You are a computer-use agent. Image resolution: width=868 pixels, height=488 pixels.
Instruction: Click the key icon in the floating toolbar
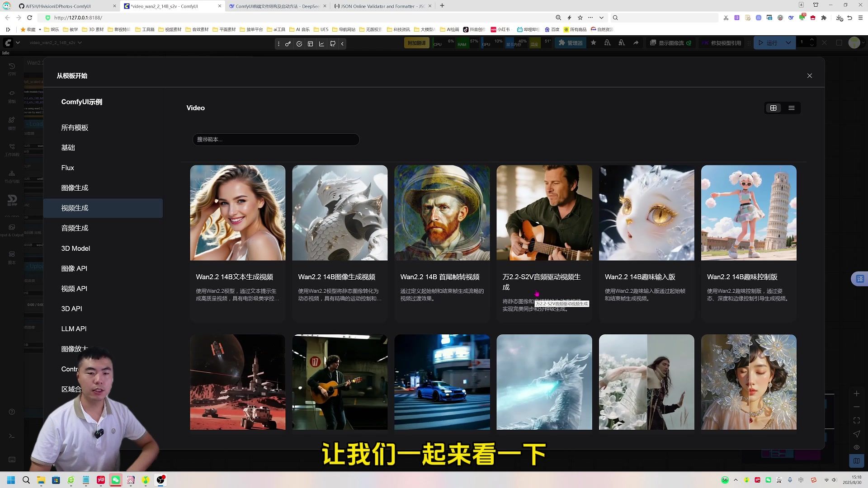288,44
